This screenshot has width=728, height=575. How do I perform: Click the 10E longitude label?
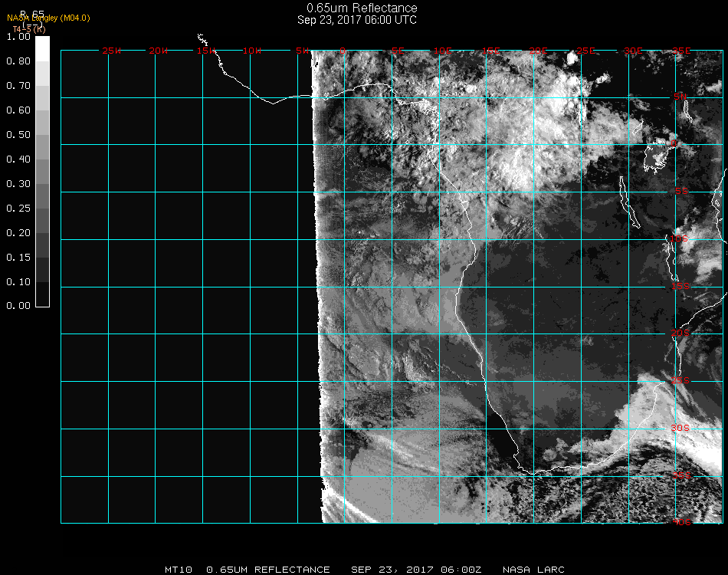tap(443, 51)
